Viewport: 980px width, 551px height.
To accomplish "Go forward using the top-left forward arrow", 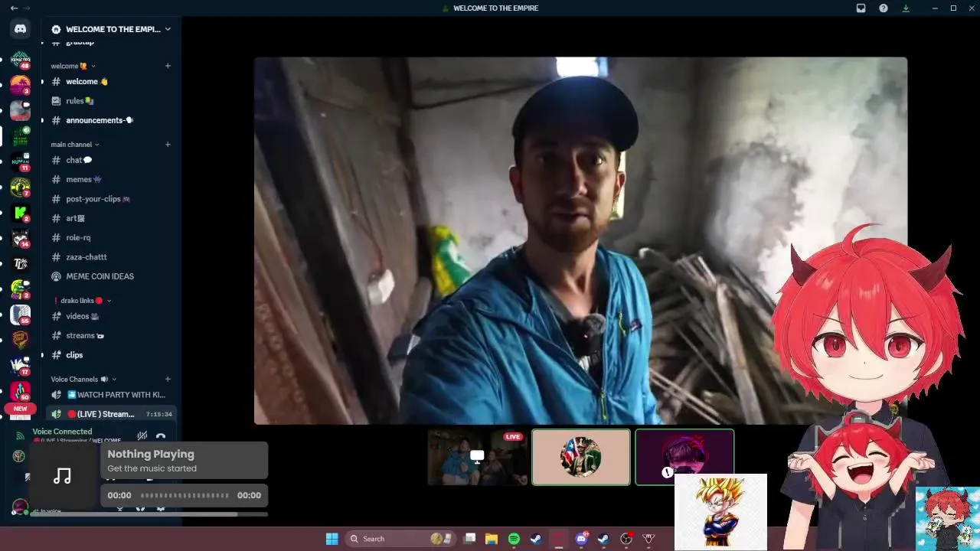I will click(x=28, y=8).
